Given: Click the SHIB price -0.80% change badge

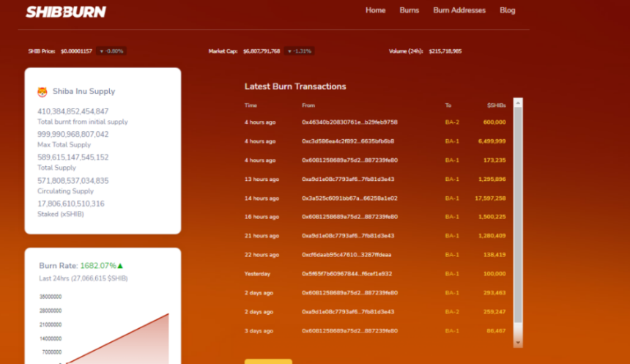Looking at the screenshot, I should [112, 51].
